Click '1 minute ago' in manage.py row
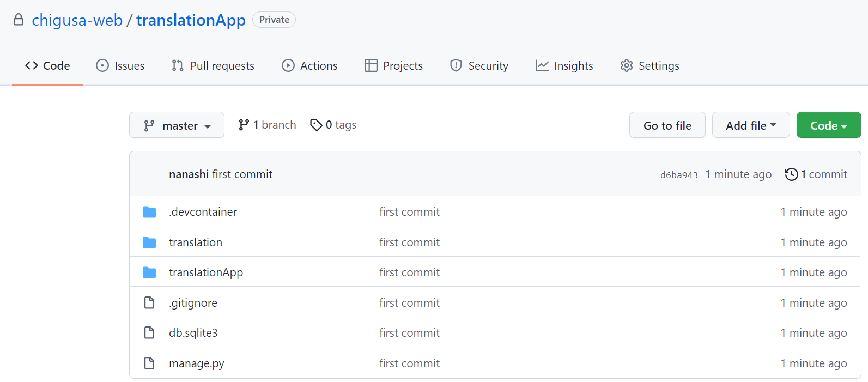 coord(814,363)
